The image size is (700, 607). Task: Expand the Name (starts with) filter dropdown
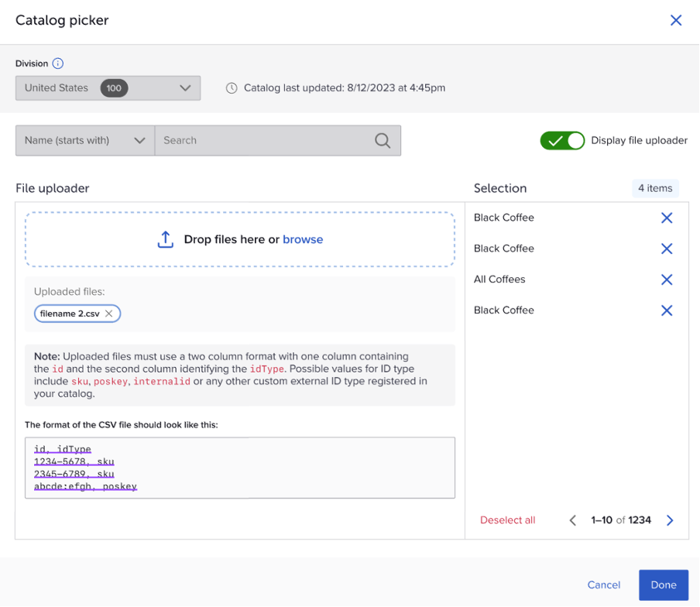pyautogui.click(x=85, y=140)
